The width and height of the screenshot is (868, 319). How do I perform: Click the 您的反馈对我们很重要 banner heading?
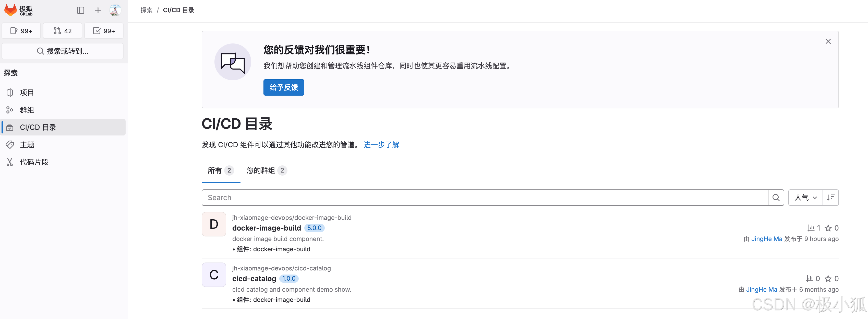click(x=317, y=50)
